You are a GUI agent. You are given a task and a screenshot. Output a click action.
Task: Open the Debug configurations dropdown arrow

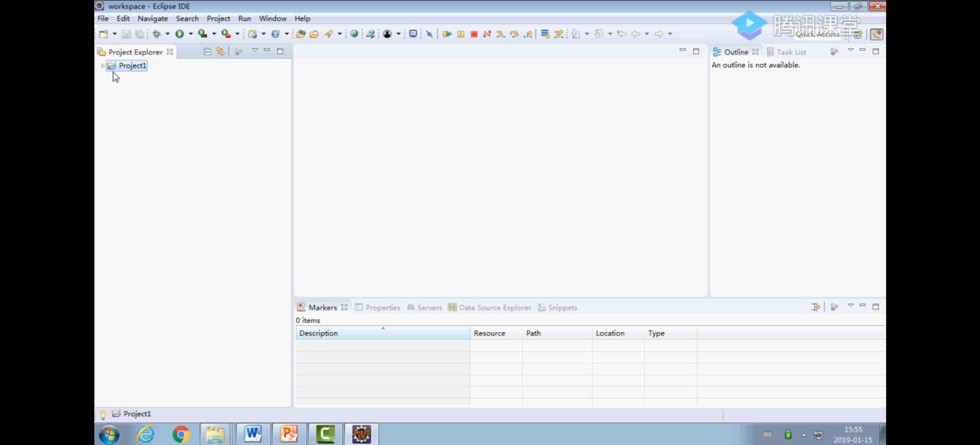point(167,34)
